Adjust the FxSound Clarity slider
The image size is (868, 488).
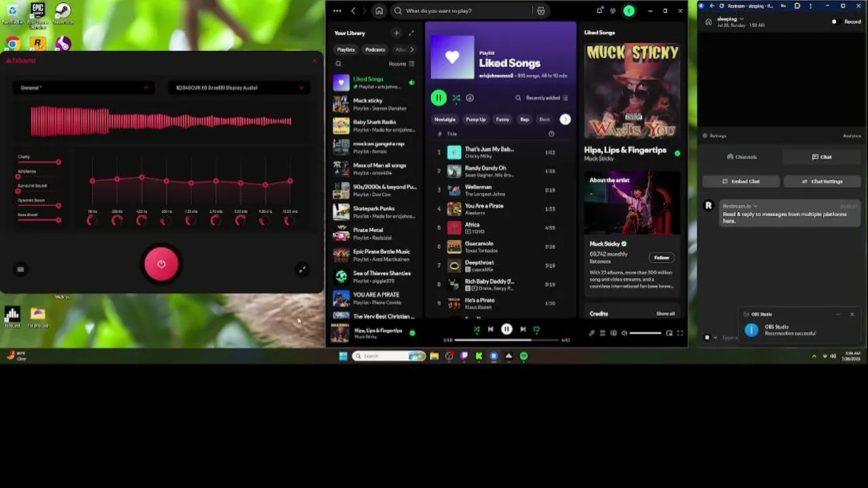tap(39, 162)
